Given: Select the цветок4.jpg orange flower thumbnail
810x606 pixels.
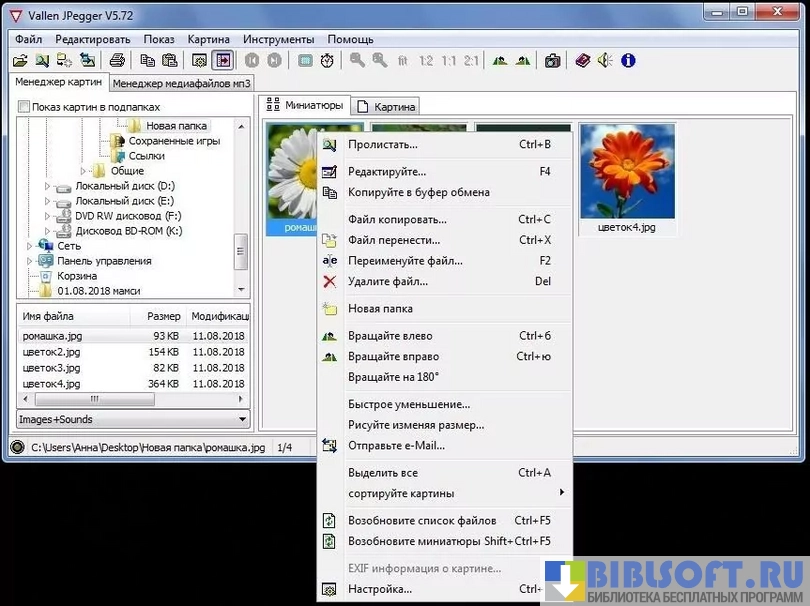Looking at the screenshot, I should tap(627, 170).
